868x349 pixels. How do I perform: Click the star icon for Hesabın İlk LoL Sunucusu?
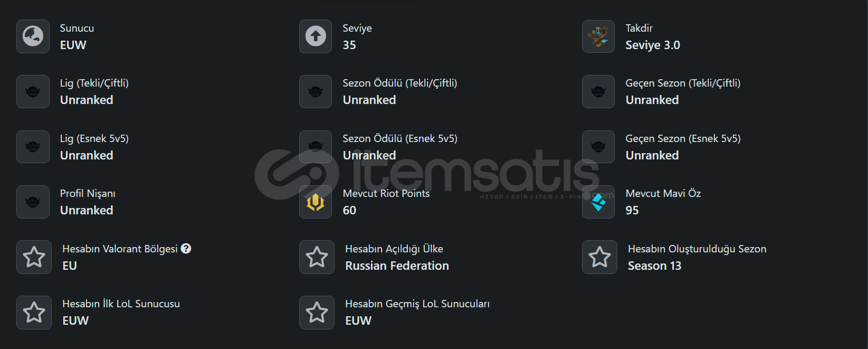34,313
